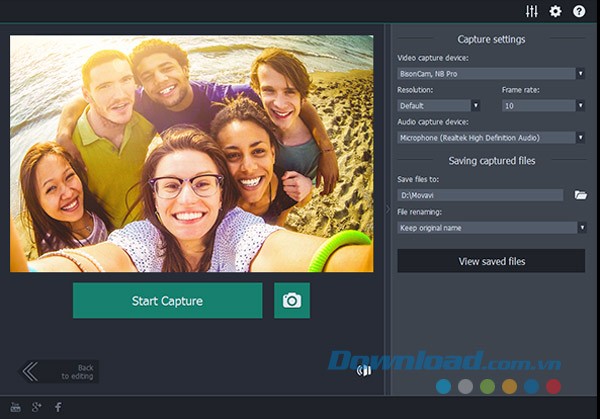Browse for save folder using folder icon
The image size is (600, 419).
[580, 195]
